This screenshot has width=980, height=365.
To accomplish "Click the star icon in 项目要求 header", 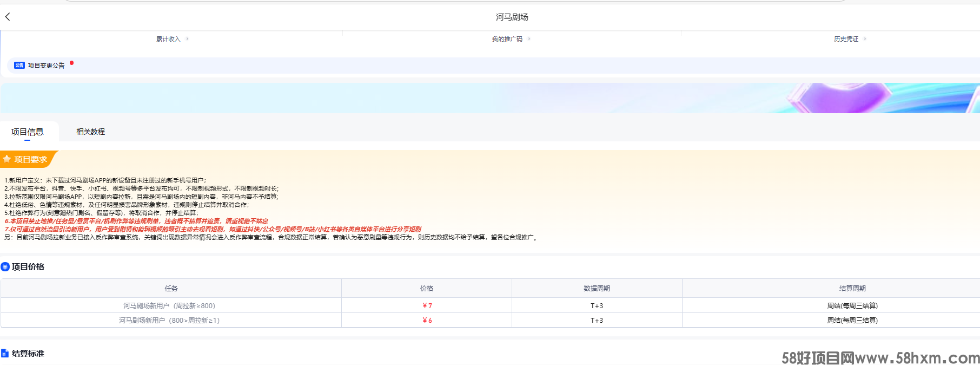I will pyautogui.click(x=7, y=159).
